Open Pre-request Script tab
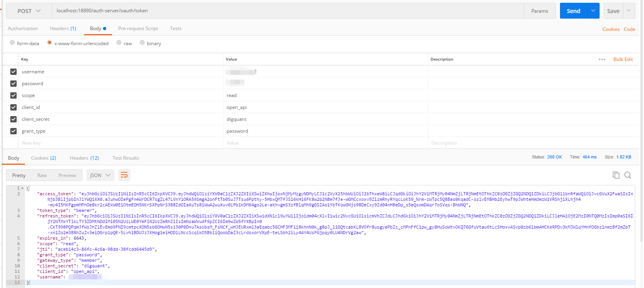Image resolution: width=644 pixels, height=288 pixels. click(138, 29)
